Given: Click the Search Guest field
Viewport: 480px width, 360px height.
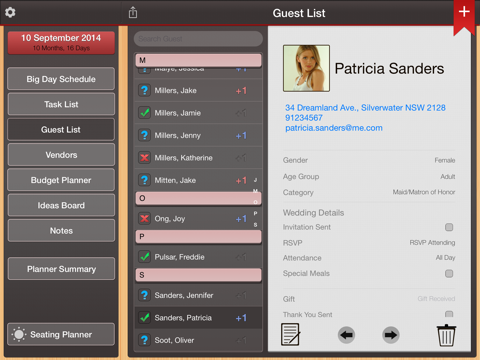Looking at the screenshot, I should pos(198,39).
